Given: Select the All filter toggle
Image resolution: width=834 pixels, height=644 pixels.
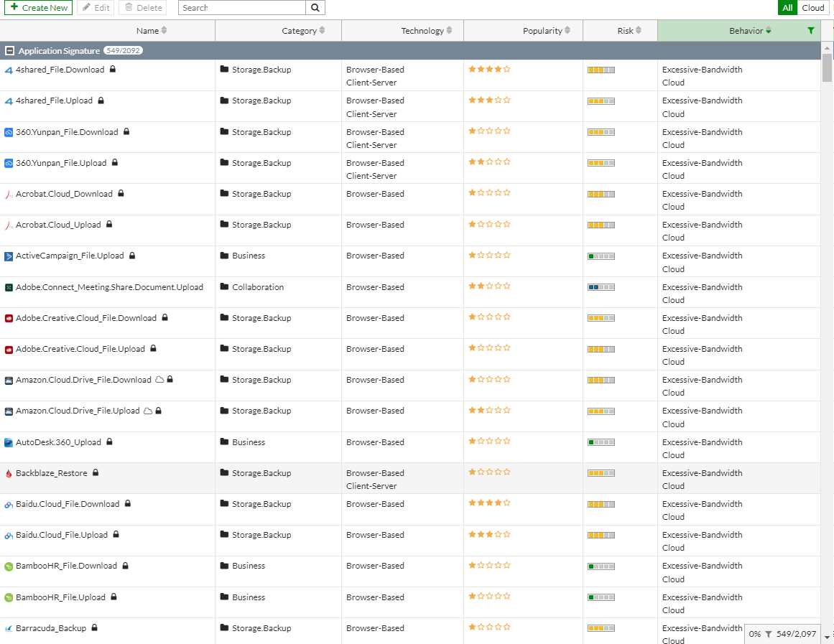Looking at the screenshot, I should pos(788,8).
